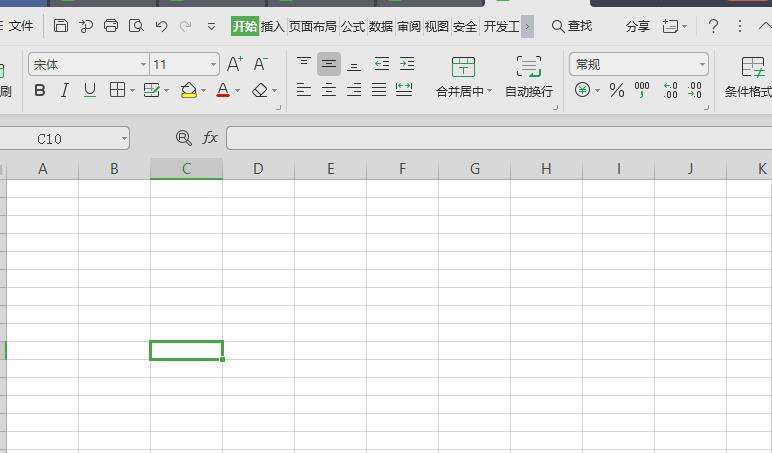Open the three-dot more options menu
The image size is (772, 453).
740,26
